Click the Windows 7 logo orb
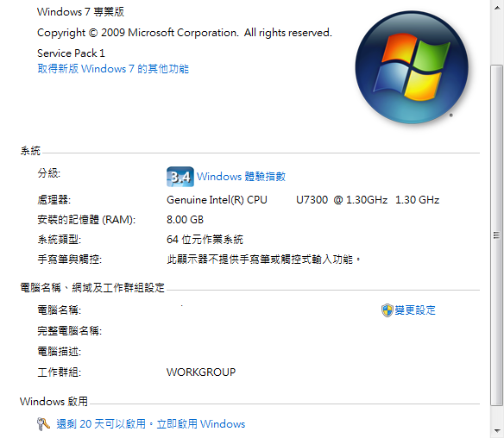The height and width of the screenshot is (438, 504). 412,67
